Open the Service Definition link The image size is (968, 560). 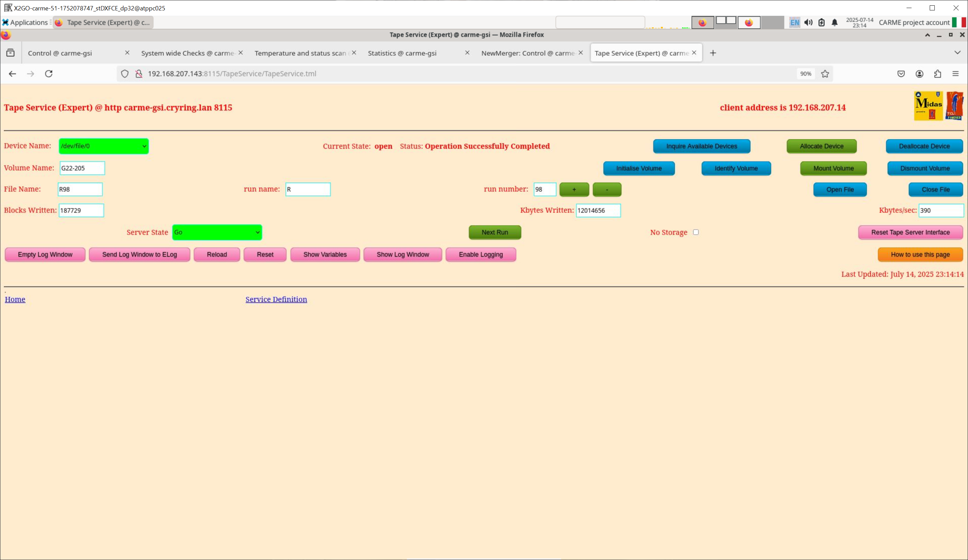(276, 299)
